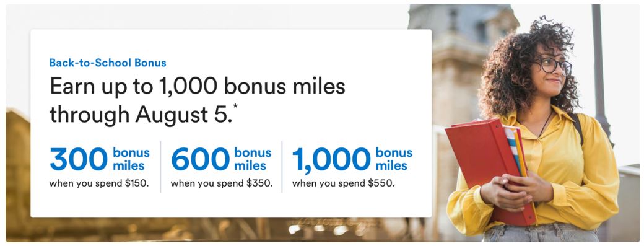This screenshot has width=644, height=246.
Task: Click the 600 bonus miles number
Action: (201, 159)
